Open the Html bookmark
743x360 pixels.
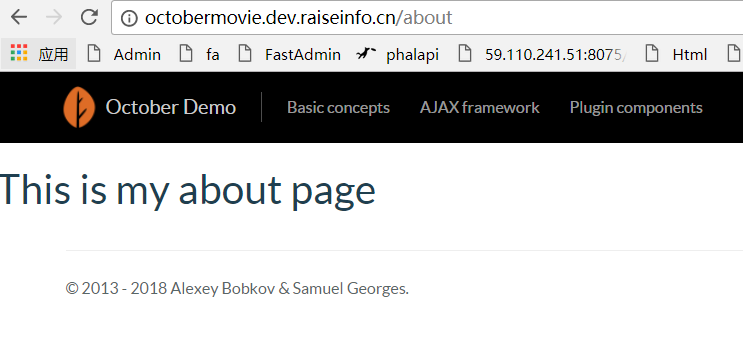pos(677,54)
